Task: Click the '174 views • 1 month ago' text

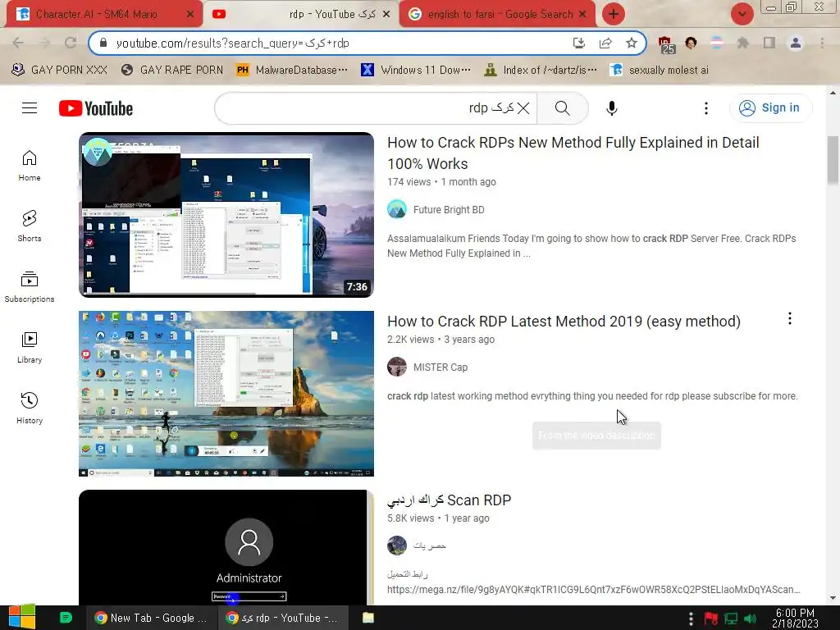Action: coord(441,182)
